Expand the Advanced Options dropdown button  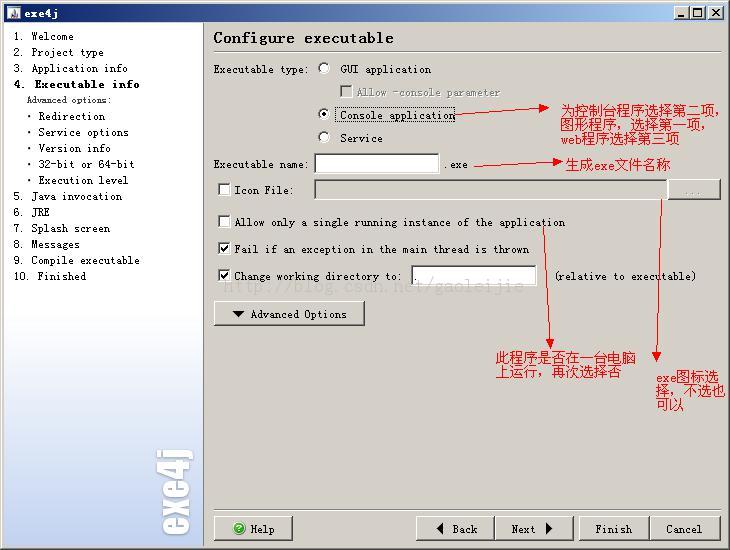[289, 313]
